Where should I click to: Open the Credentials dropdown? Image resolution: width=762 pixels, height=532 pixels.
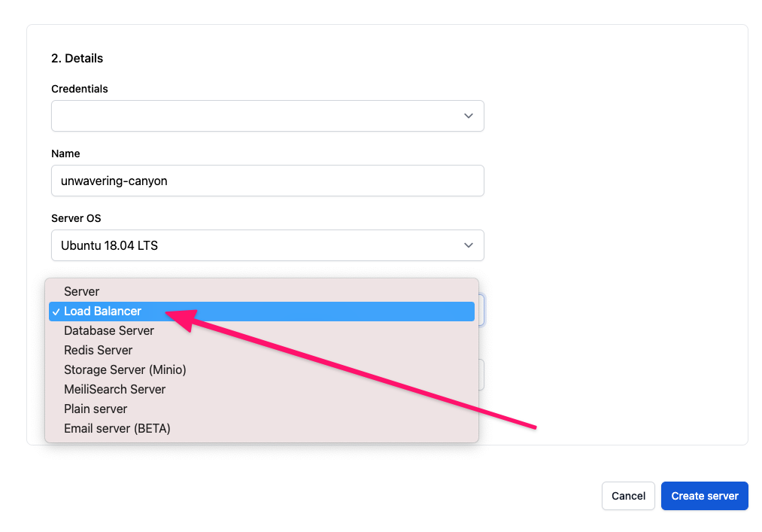tap(267, 116)
